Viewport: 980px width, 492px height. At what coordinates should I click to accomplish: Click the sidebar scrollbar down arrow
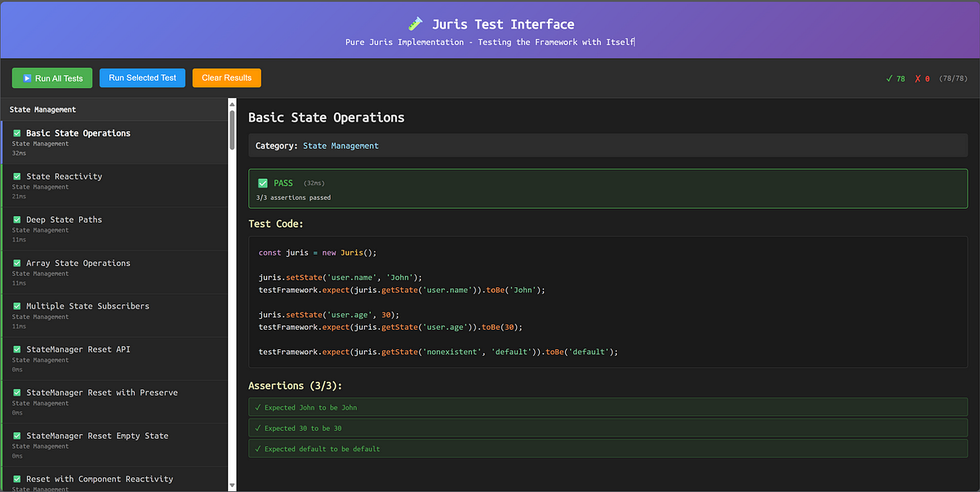232,485
